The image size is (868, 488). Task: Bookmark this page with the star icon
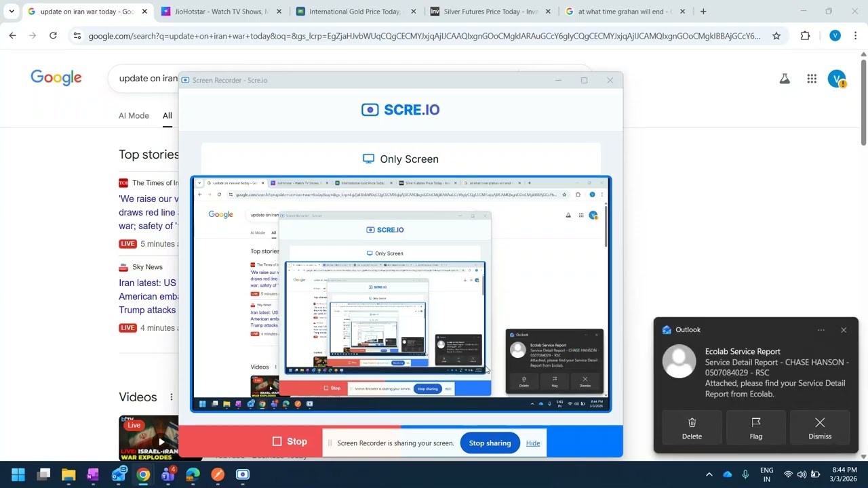click(x=776, y=36)
